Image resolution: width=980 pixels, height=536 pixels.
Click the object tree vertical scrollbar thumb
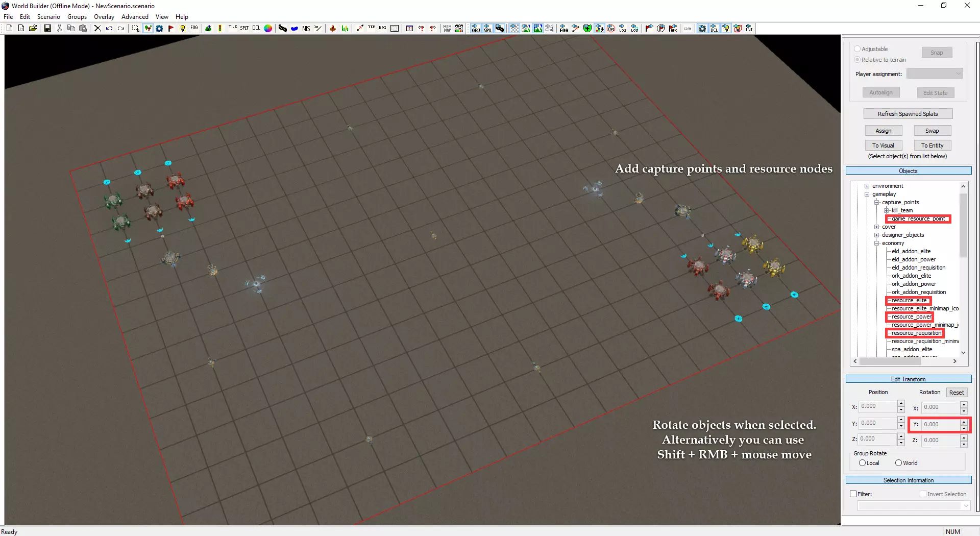pos(964,225)
